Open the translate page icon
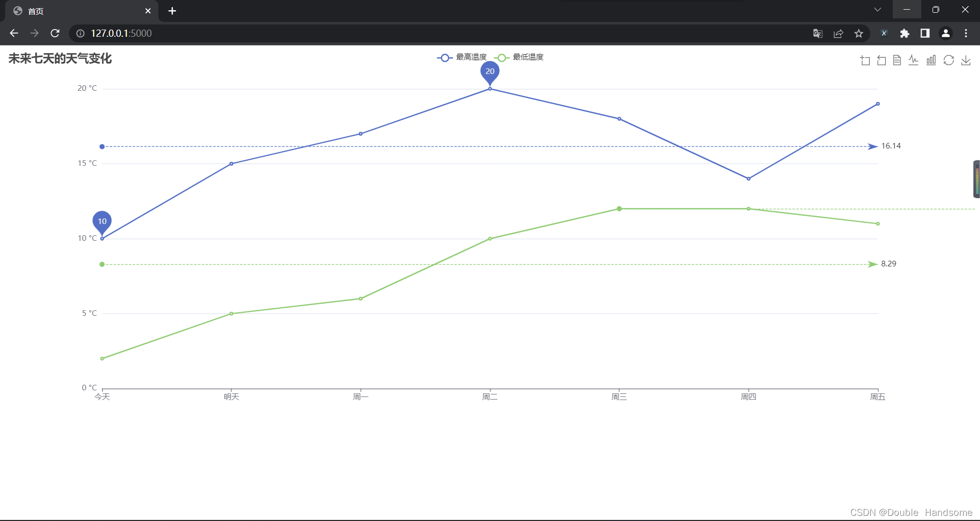The height and width of the screenshot is (521, 980). click(x=818, y=33)
